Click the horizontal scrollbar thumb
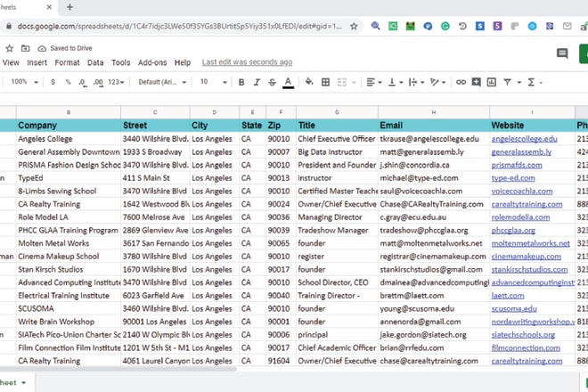 coord(118,369)
